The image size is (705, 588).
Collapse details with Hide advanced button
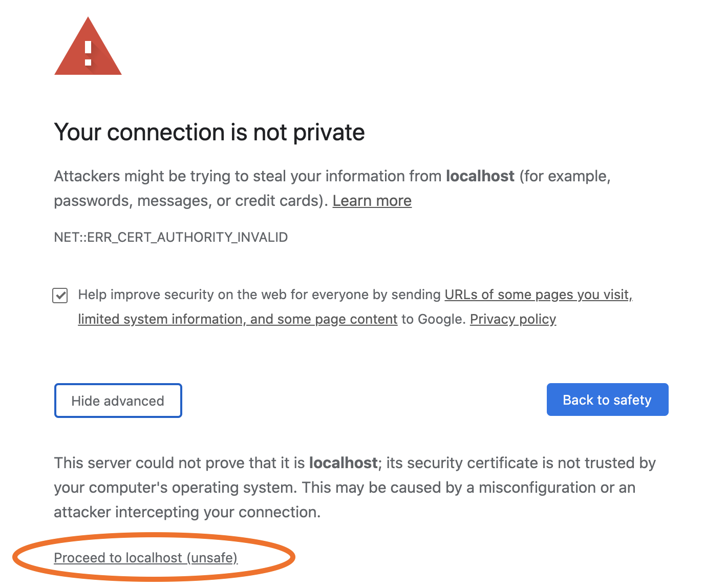pyautogui.click(x=118, y=401)
